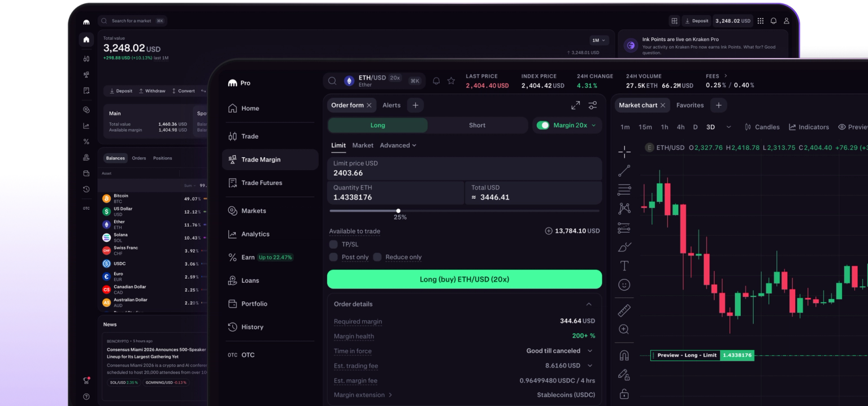Open layout grid icon in back window

tap(674, 21)
